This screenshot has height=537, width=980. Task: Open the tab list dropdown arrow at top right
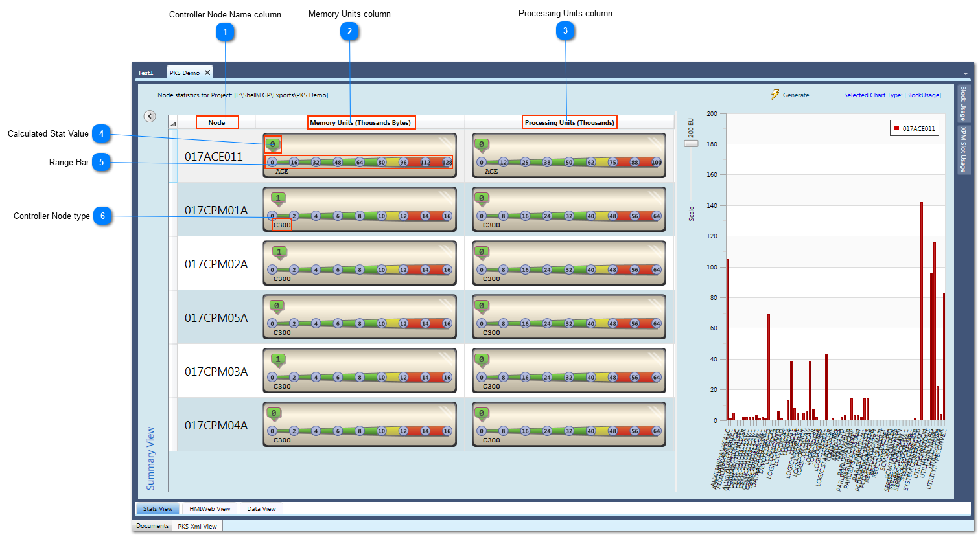pyautogui.click(x=966, y=74)
